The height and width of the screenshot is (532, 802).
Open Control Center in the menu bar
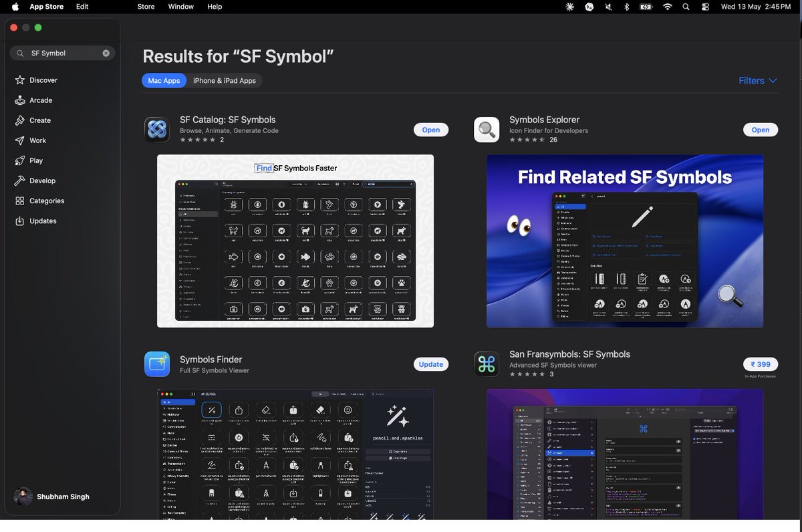point(705,7)
